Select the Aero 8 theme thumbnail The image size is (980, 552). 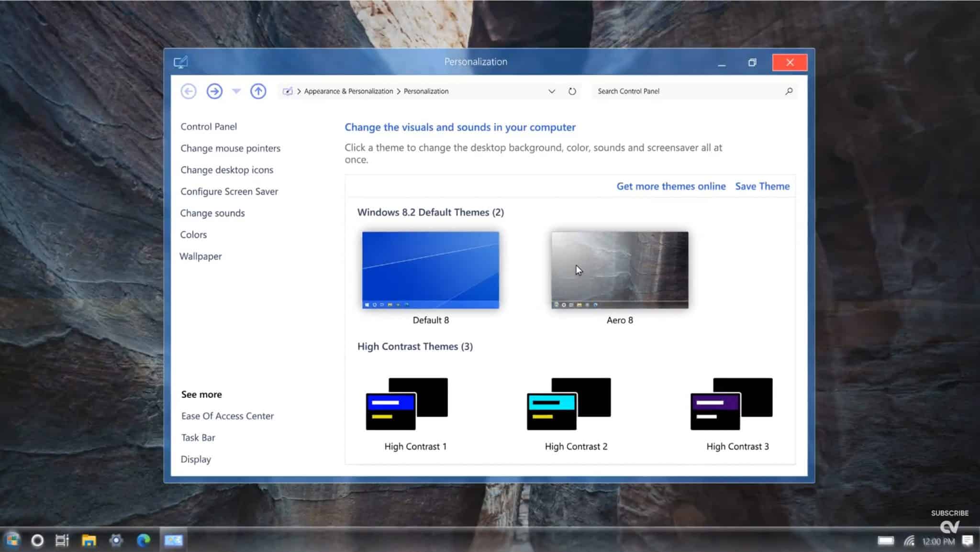pyautogui.click(x=619, y=269)
